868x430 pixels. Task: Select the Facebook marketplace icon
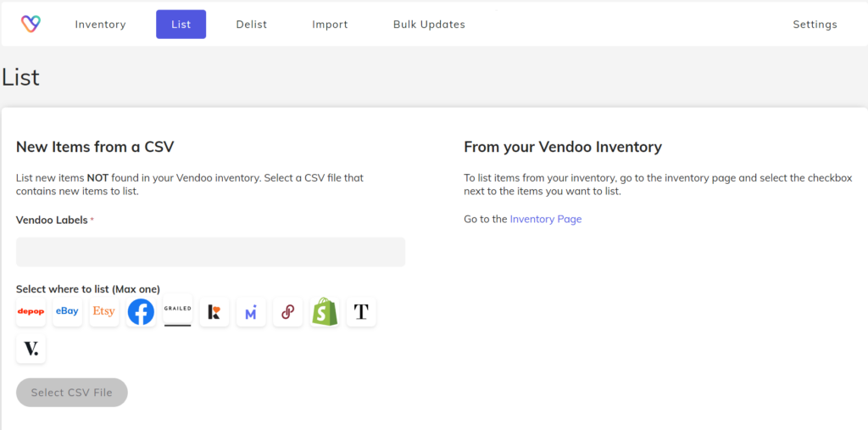(142, 312)
